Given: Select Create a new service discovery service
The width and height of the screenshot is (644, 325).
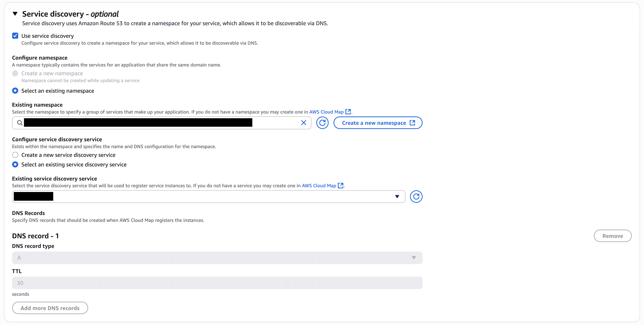Looking at the screenshot, I should pyautogui.click(x=15, y=155).
